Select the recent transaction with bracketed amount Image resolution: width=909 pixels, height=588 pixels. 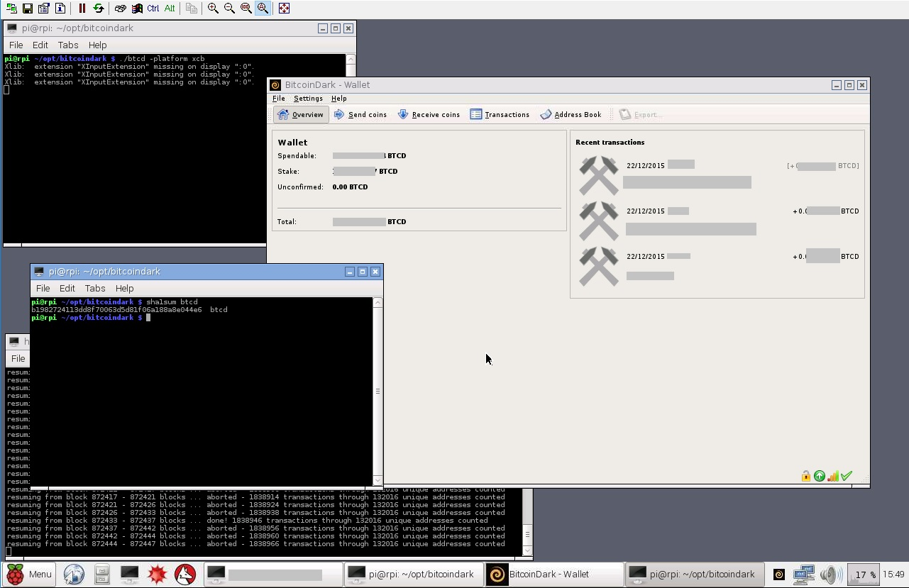pyautogui.click(x=717, y=174)
